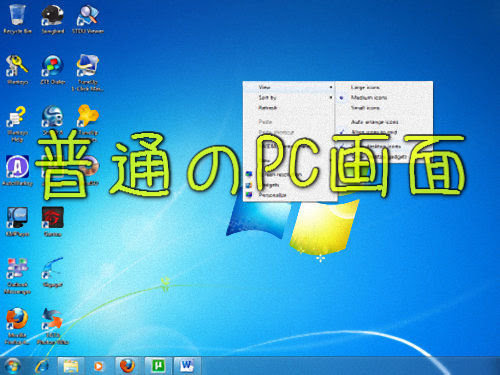Switch to Firefox on the taskbar
Screen dimensions: 500x375
(x=127, y=366)
